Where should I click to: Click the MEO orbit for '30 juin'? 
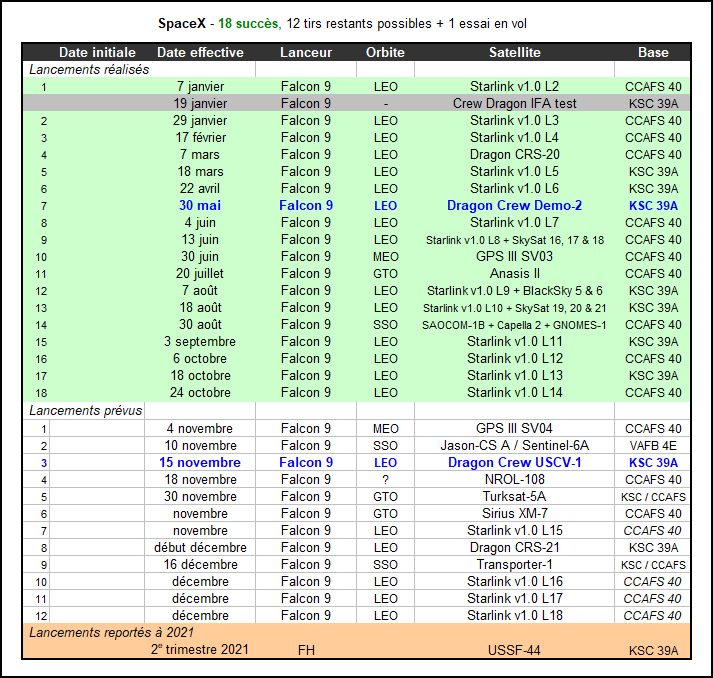click(386, 257)
